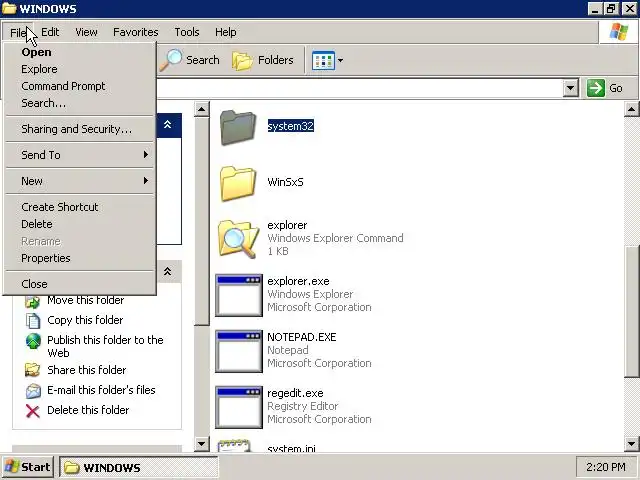
Task: Choose Properties menu entry
Action: pos(80,258)
